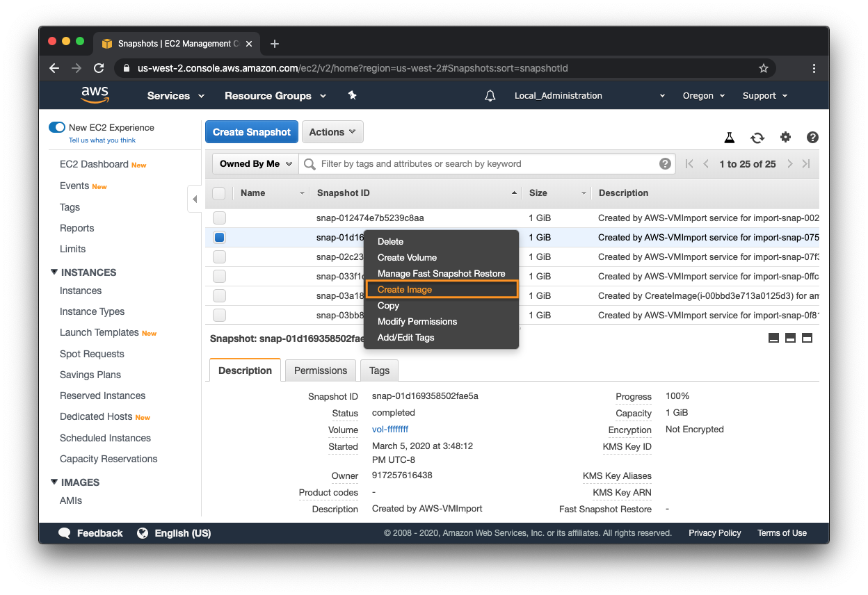This screenshot has width=868, height=595.
Task: Refresh the snapshots list
Action: [757, 138]
